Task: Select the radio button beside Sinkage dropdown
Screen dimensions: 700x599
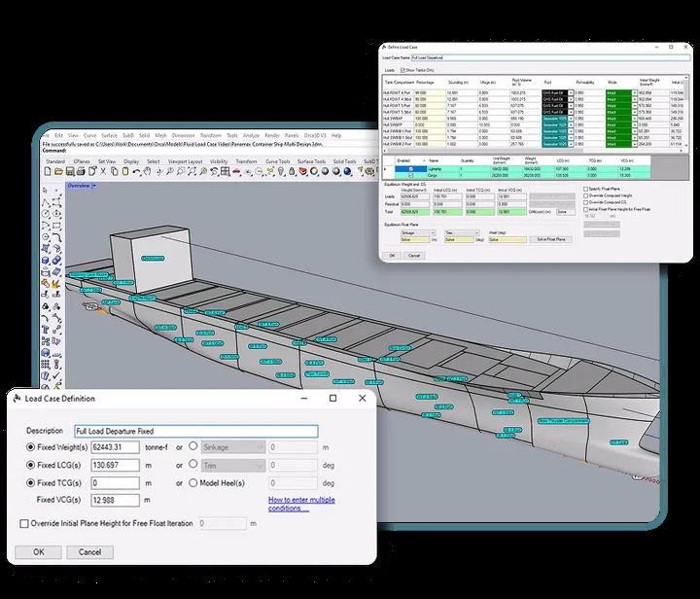Action: tap(192, 446)
